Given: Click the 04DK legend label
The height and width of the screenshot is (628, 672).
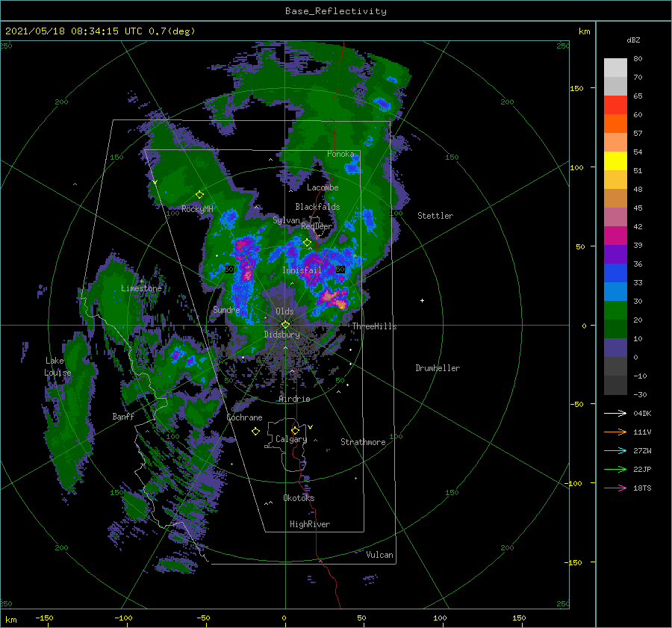Looking at the screenshot, I should tap(642, 413).
